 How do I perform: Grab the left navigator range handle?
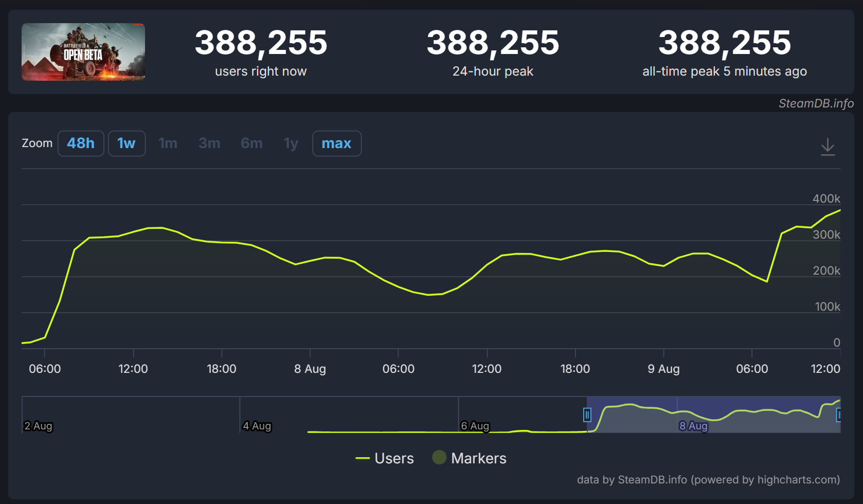587,415
